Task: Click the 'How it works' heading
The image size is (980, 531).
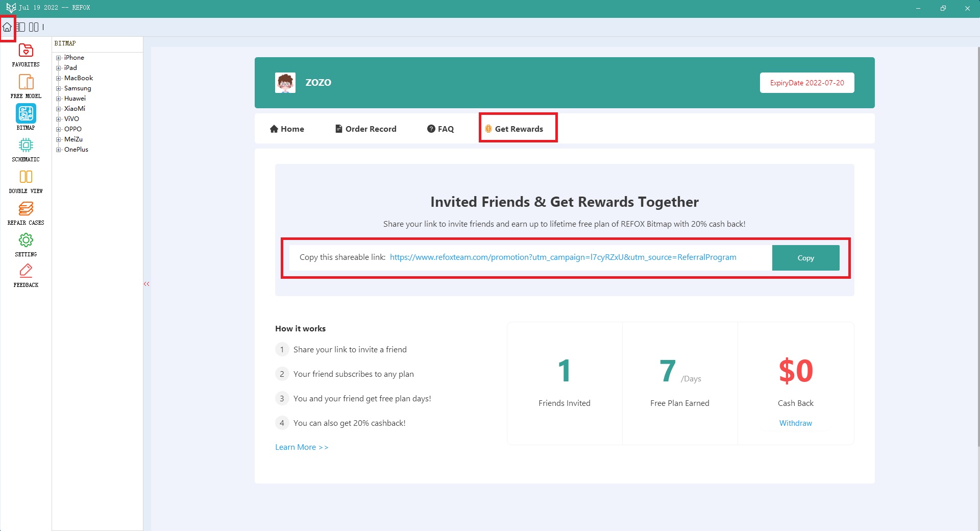Action: [x=300, y=328]
